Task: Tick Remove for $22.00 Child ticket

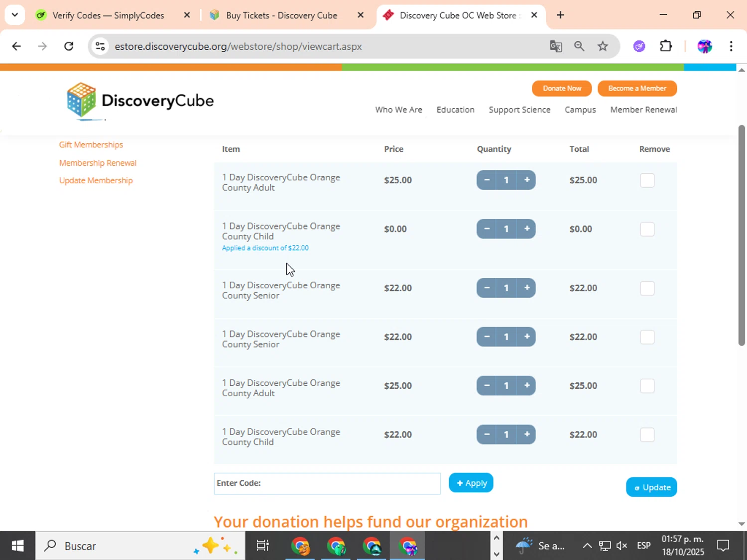Action: coord(647,435)
